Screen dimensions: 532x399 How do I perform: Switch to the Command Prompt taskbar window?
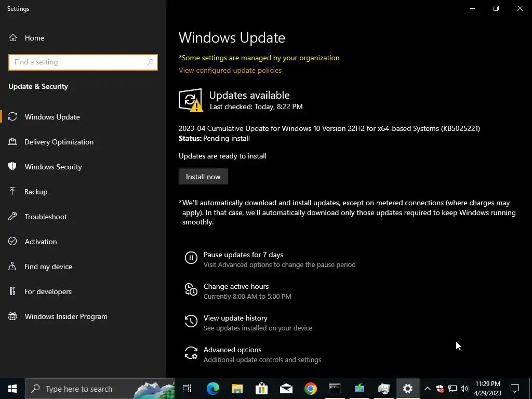tap(335, 389)
